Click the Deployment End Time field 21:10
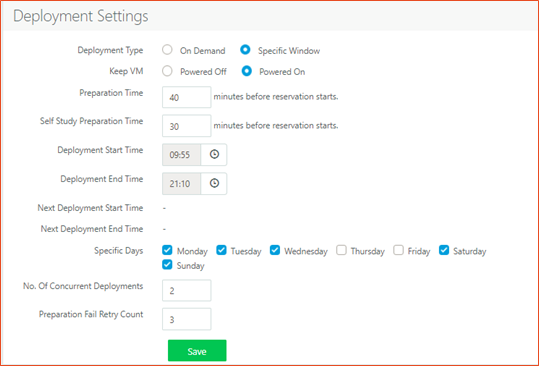This screenshot has height=366, width=539. (182, 184)
